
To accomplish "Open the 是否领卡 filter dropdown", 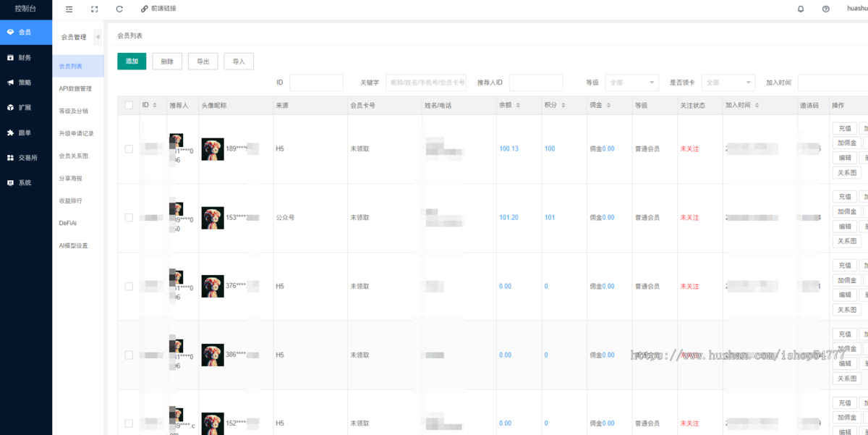I will pyautogui.click(x=728, y=83).
